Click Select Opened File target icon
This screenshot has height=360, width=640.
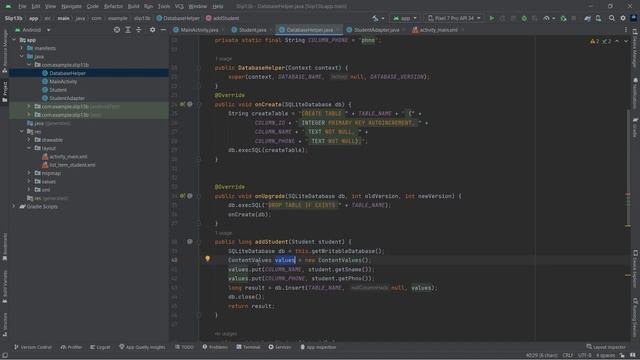coord(117,30)
